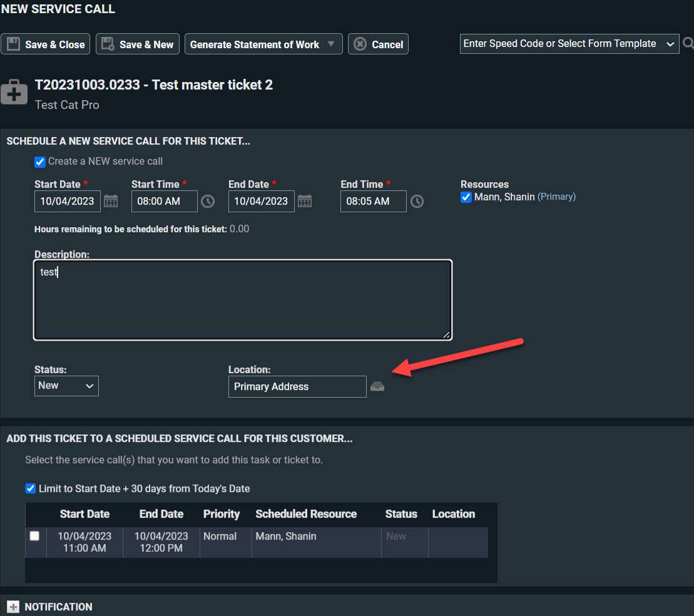Click the Normal priority cell

click(226, 542)
